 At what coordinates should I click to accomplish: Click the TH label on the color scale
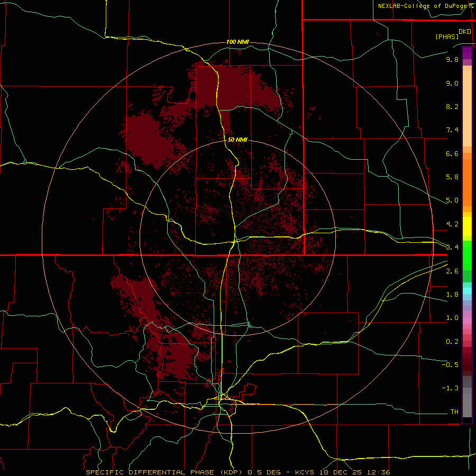pos(454,412)
